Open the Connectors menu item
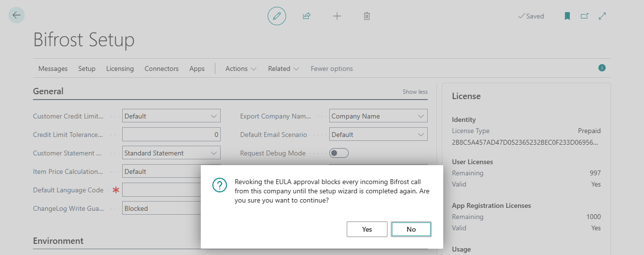 161,68
